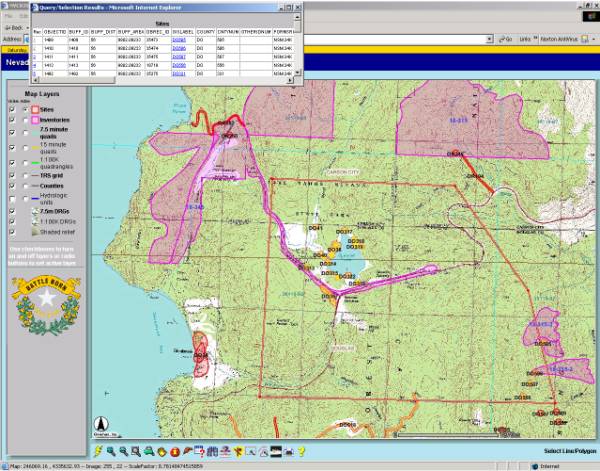Toggle visibility checkbox for Shaded relief layer

(x=12, y=231)
